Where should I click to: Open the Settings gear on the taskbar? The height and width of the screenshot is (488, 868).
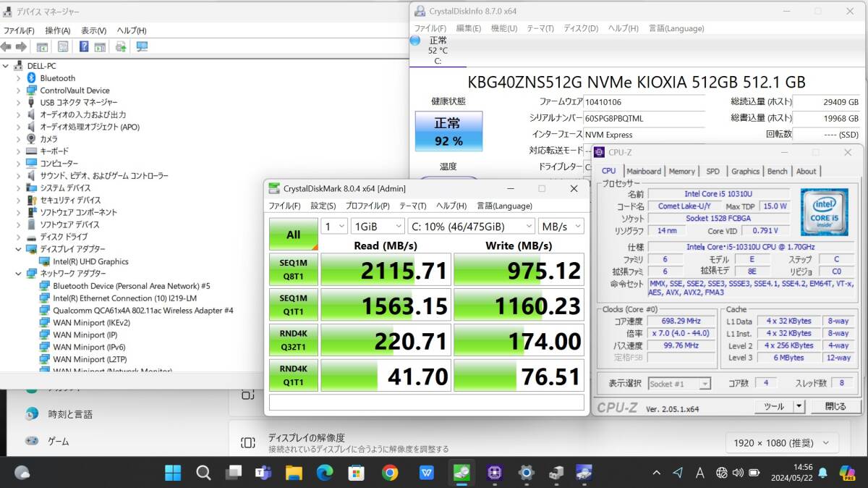coord(526,473)
